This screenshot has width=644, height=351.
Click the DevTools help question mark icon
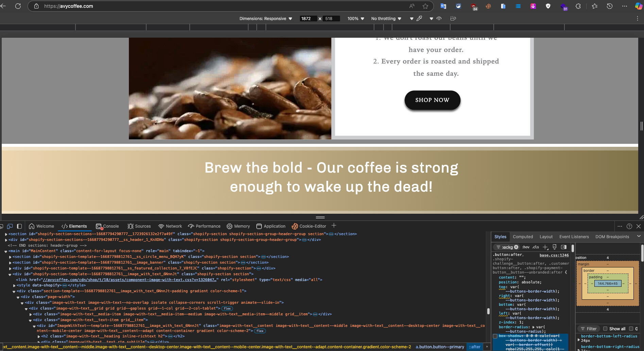629,226
